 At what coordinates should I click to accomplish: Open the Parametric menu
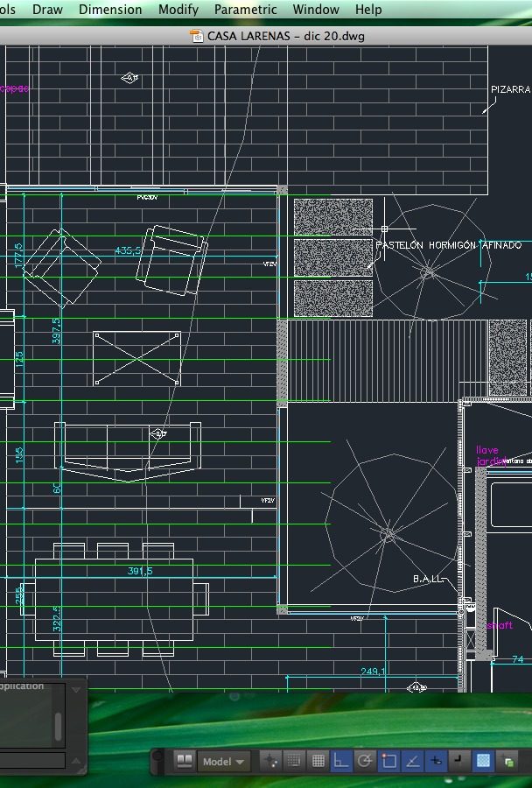tap(245, 10)
